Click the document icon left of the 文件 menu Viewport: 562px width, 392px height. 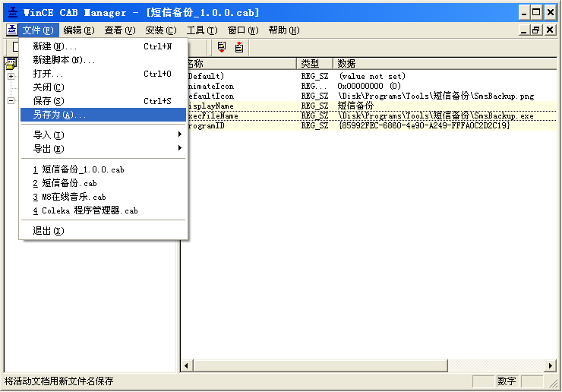12,30
